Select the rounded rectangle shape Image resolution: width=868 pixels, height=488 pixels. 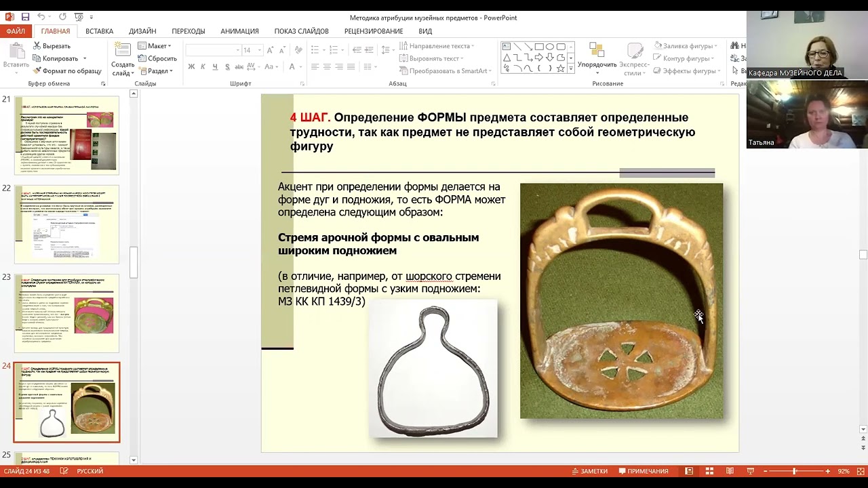[x=561, y=47]
